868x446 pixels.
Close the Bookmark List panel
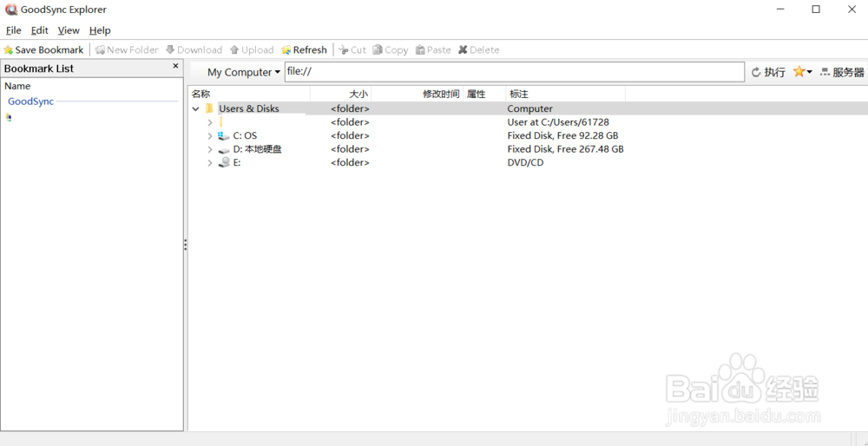175,66
